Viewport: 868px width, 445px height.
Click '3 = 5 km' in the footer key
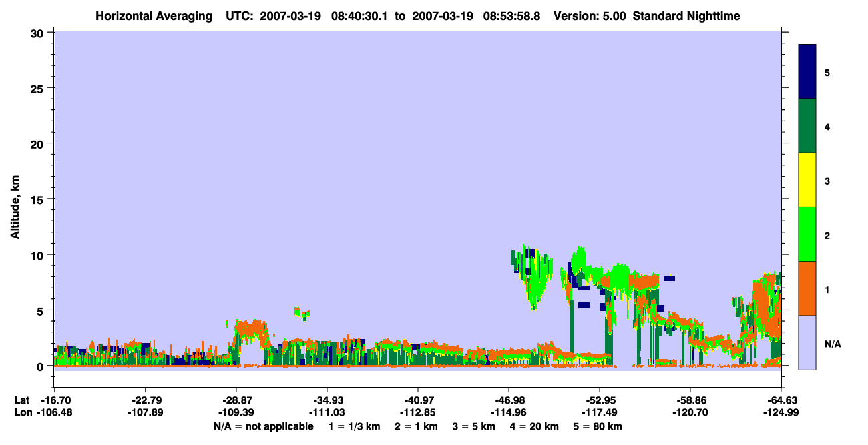tap(474, 426)
